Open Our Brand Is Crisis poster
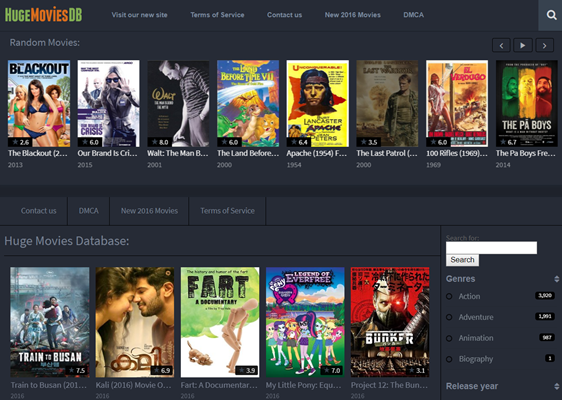 109,103
